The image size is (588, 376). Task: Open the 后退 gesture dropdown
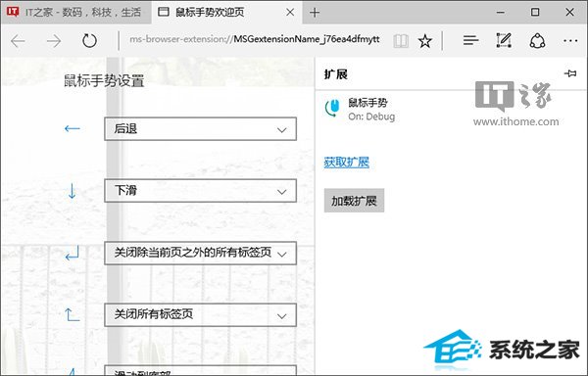click(200, 129)
